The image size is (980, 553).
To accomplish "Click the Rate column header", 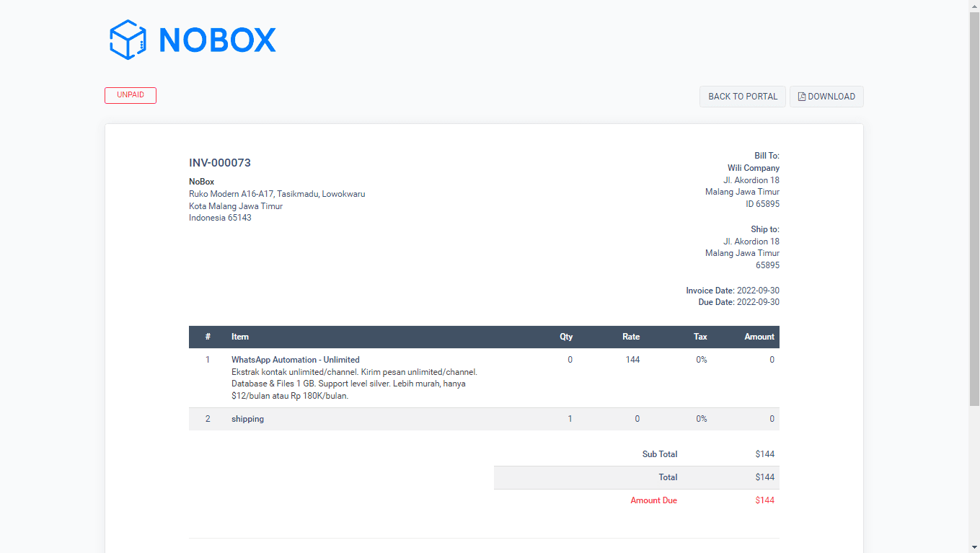I will tap(630, 337).
